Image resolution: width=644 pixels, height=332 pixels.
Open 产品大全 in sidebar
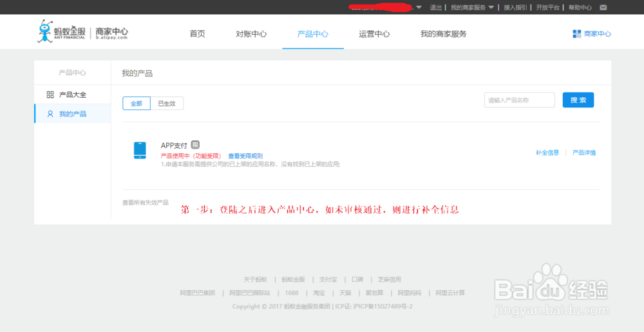tap(73, 95)
